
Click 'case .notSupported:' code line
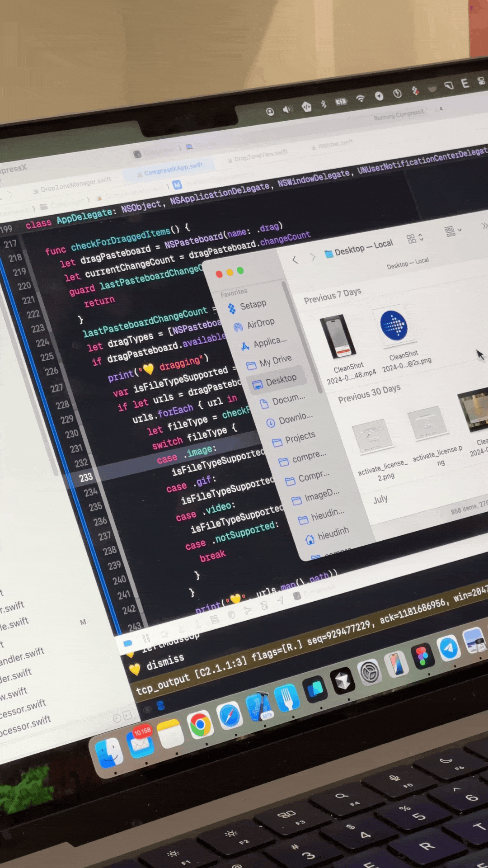pyautogui.click(x=232, y=535)
